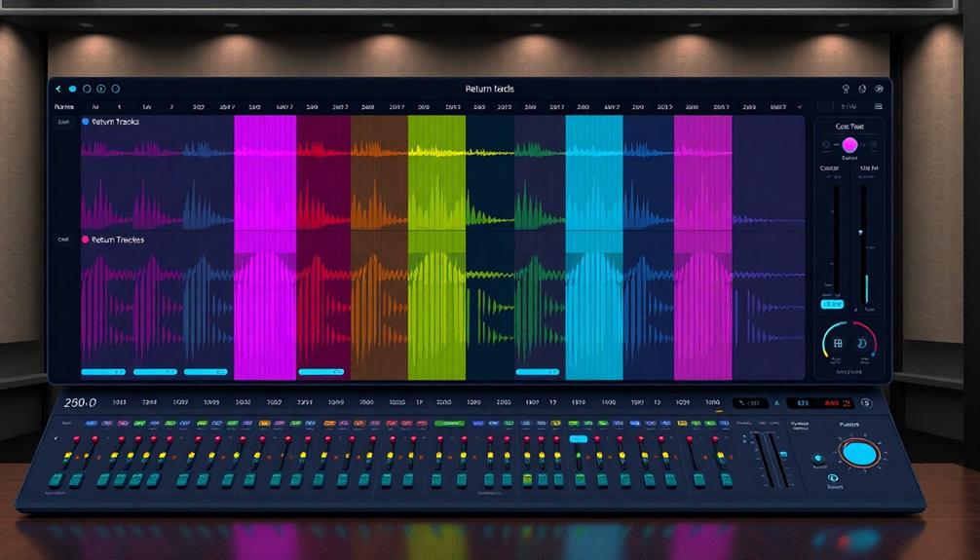Image resolution: width=980 pixels, height=560 pixels.
Task: Select the 'Return Trackes' label on lower lane
Action: [x=118, y=240]
